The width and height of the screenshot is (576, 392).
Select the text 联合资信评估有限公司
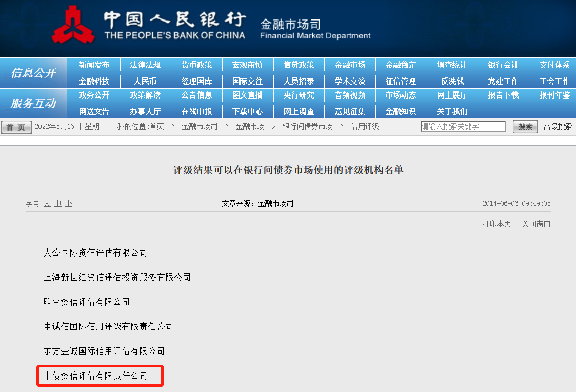tap(86, 302)
